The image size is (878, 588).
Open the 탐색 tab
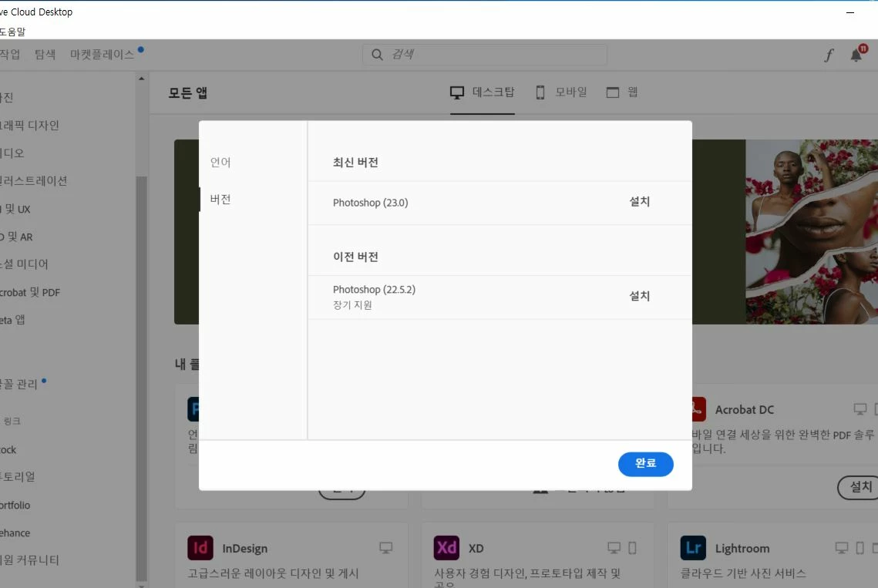pyautogui.click(x=45, y=54)
